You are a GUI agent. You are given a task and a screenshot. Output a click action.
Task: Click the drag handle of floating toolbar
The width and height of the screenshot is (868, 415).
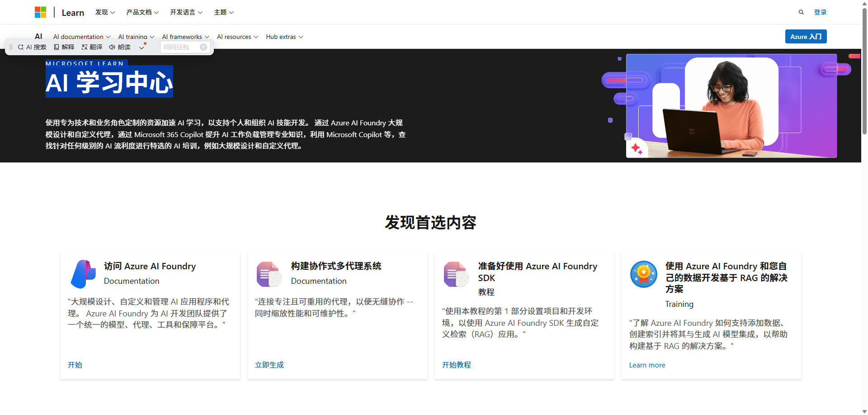(11, 47)
